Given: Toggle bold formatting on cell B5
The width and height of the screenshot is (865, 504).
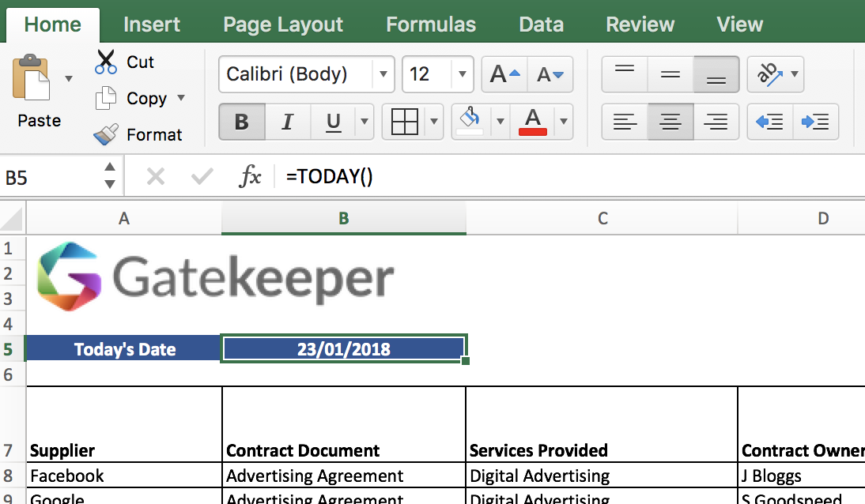Looking at the screenshot, I should [x=241, y=122].
